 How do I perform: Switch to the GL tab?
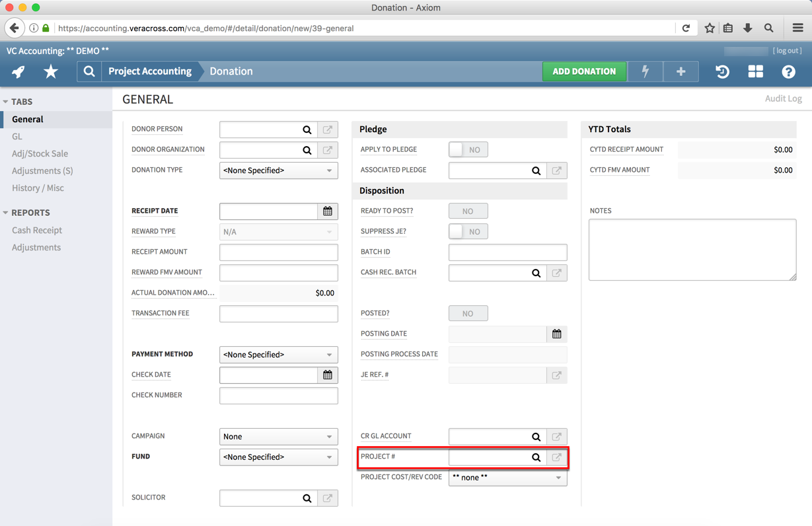[x=17, y=137]
